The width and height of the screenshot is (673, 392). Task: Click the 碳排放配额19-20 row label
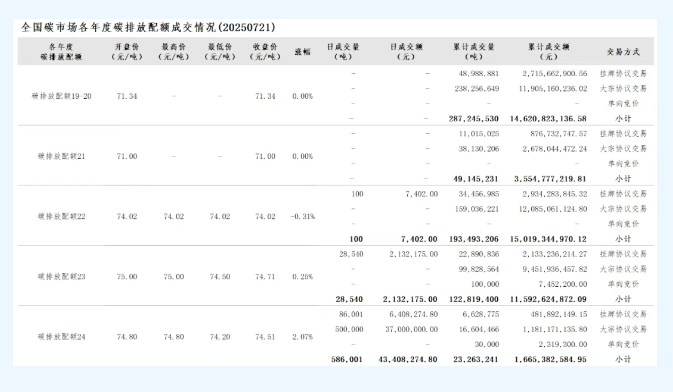(61, 96)
